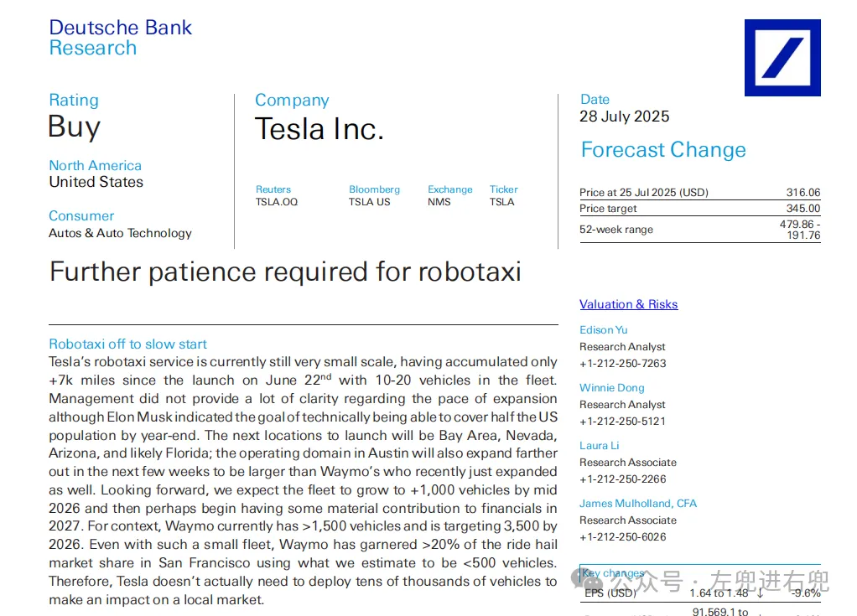The height and width of the screenshot is (616, 857).
Task: Click the Autos & Auto Technology sector text
Action: [120, 233]
